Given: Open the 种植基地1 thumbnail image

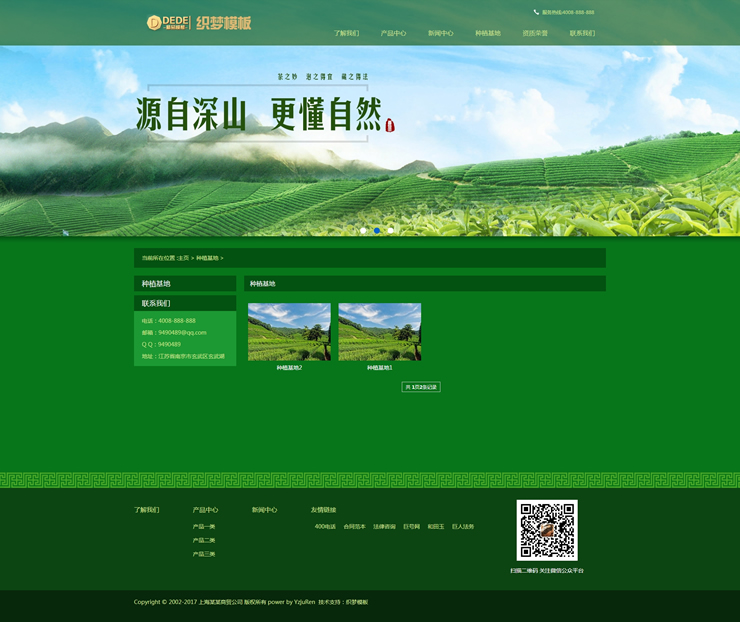Looking at the screenshot, I should pyautogui.click(x=380, y=332).
